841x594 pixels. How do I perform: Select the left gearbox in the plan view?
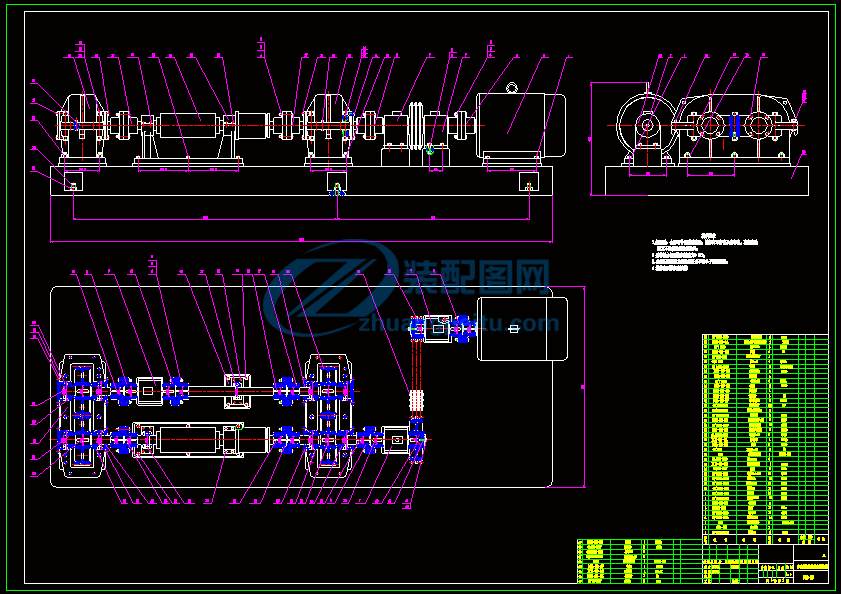[x=82, y=416]
